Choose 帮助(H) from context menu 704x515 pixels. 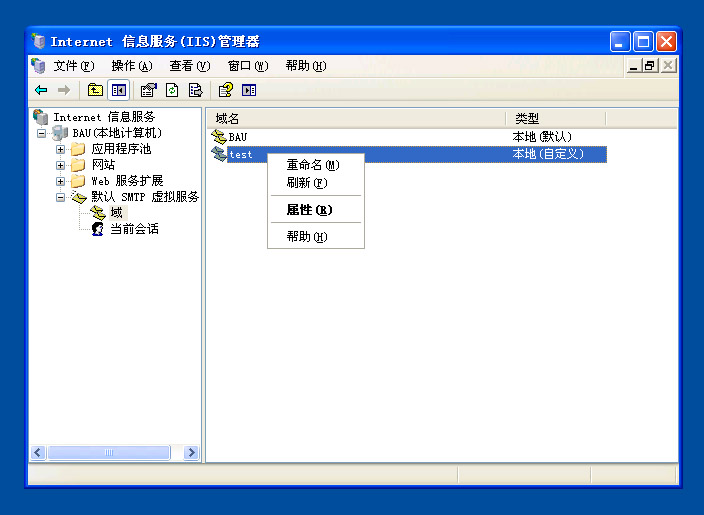(316, 237)
